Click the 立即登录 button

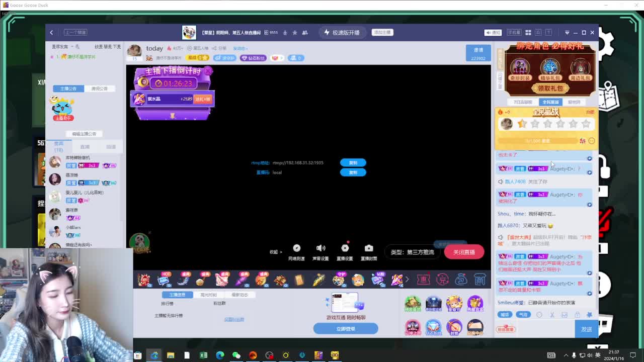click(x=346, y=329)
